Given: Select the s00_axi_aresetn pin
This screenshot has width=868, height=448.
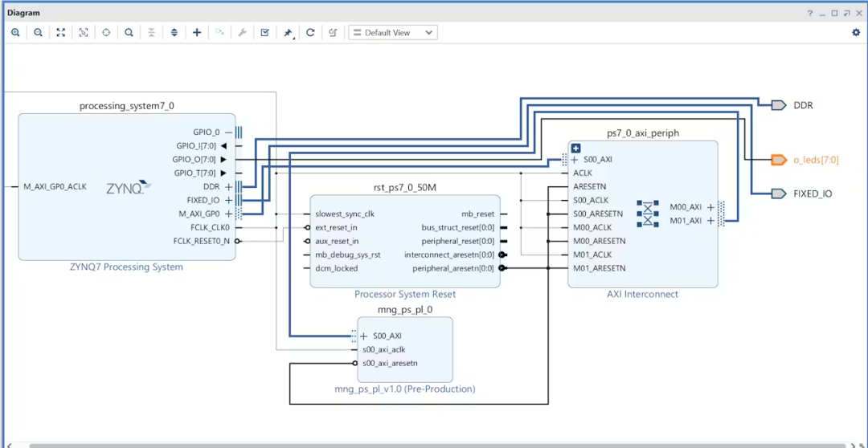Looking at the screenshot, I should [390, 364].
